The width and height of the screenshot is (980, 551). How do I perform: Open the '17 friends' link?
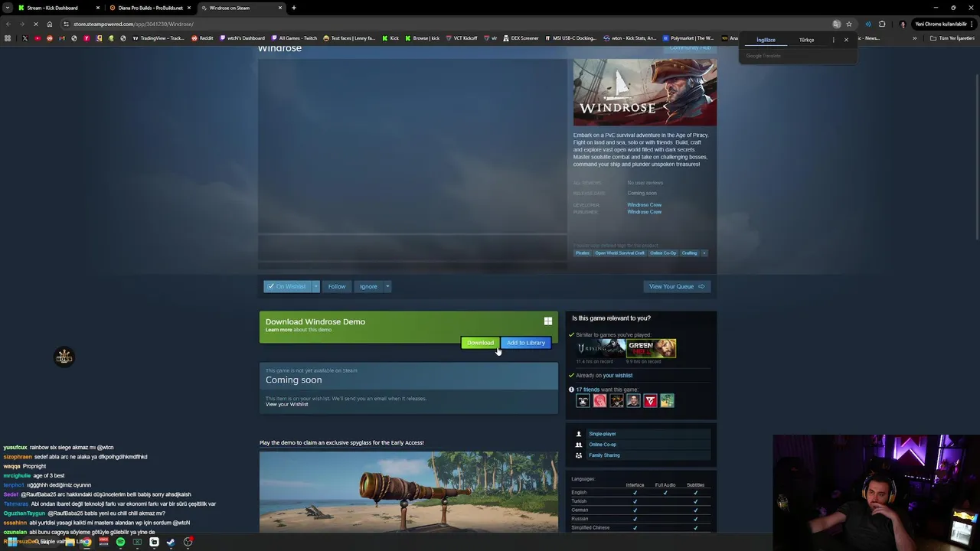point(588,390)
